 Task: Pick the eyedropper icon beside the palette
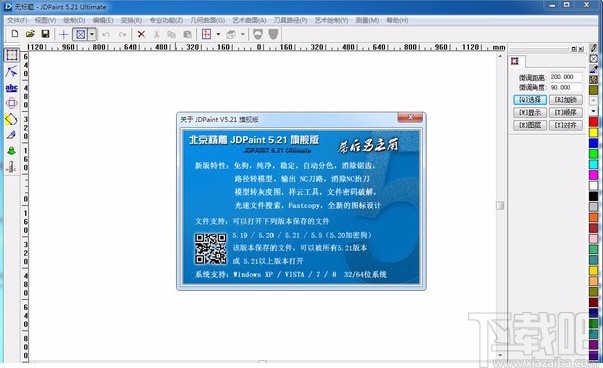[594, 69]
